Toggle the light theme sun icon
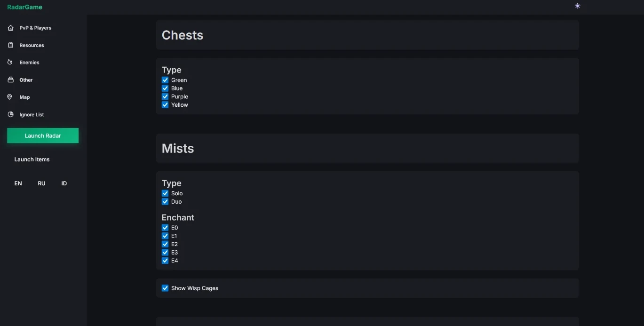The height and width of the screenshot is (326, 644). (577, 6)
